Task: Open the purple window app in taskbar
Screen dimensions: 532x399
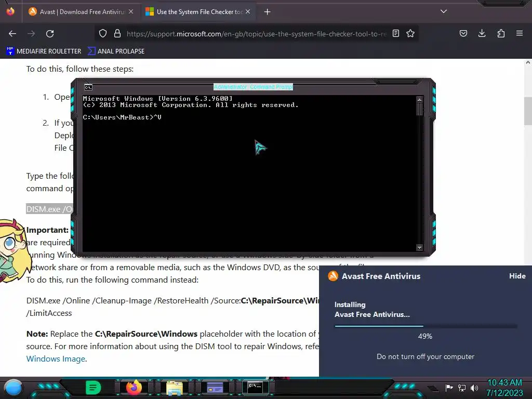Action: tap(215, 388)
